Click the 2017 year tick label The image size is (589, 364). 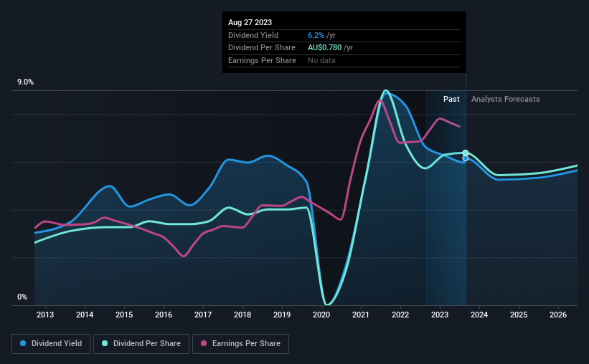click(203, 315)
